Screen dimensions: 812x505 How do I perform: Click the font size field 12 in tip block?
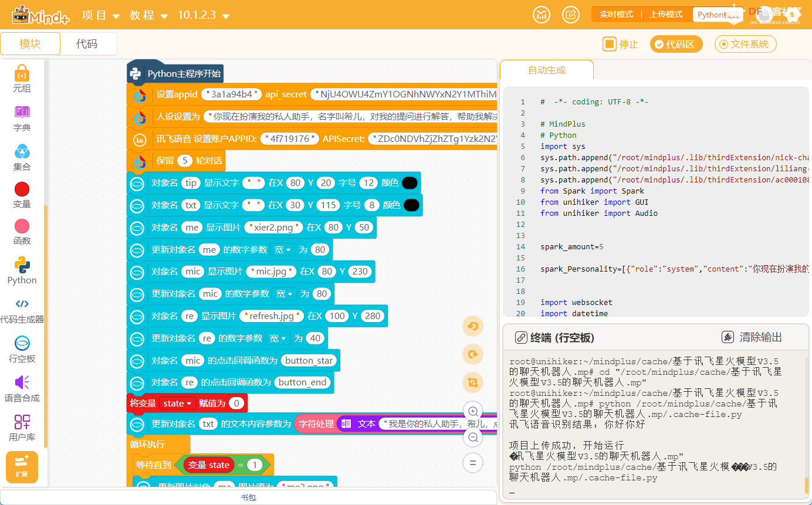pos(368,183)
